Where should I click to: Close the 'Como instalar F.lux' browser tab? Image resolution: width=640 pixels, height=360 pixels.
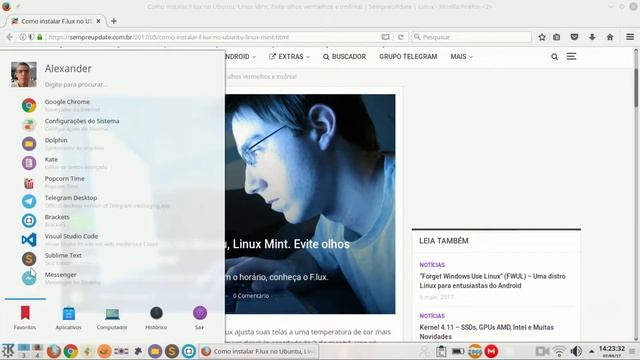pos(98,21)
